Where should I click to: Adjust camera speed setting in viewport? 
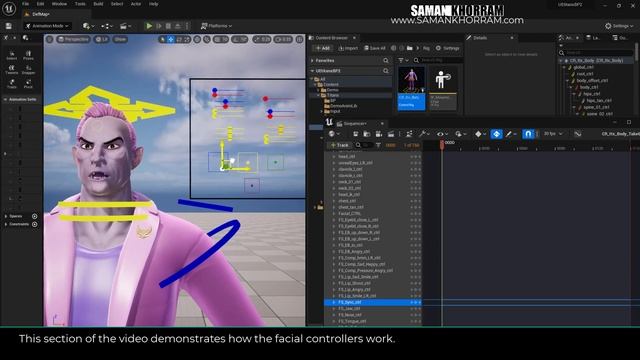(x=283, y=39)
